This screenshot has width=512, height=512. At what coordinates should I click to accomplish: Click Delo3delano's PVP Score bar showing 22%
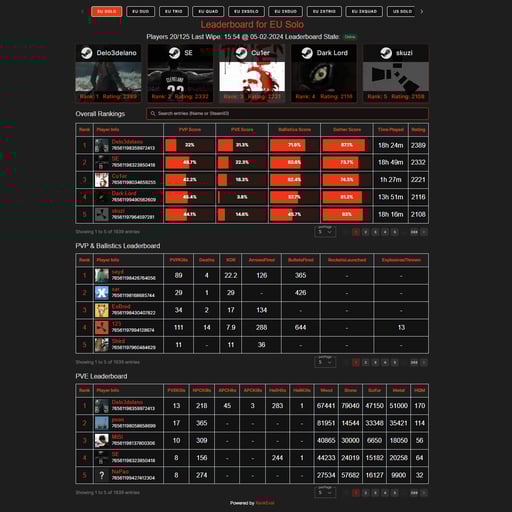(190, 145)
